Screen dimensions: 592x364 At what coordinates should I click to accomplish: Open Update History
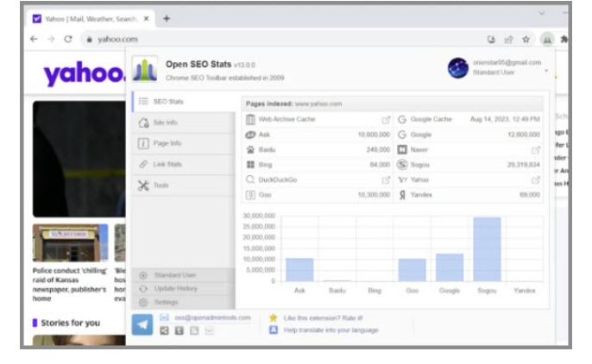coord(184,289)
